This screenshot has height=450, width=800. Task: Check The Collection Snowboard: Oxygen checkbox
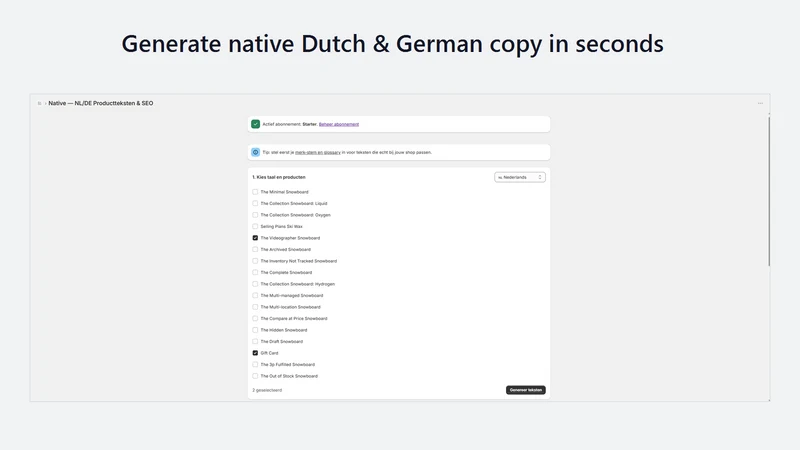(x=255, y=215)
